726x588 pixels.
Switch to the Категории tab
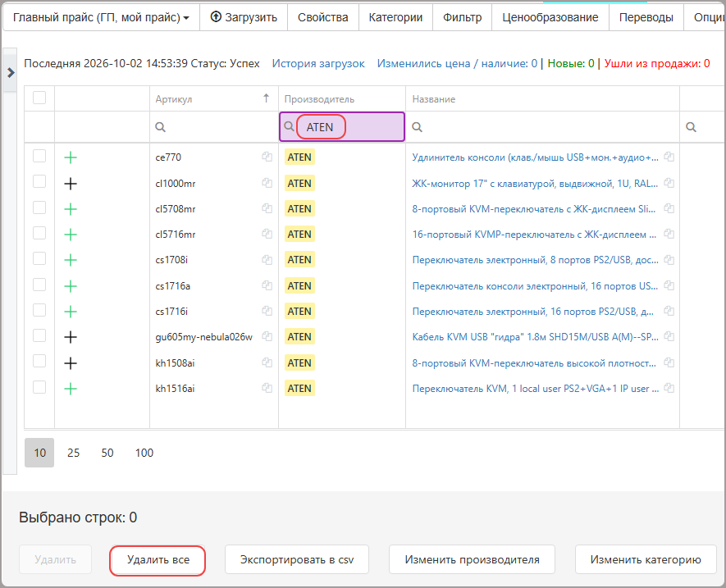[x=395, y=17]
